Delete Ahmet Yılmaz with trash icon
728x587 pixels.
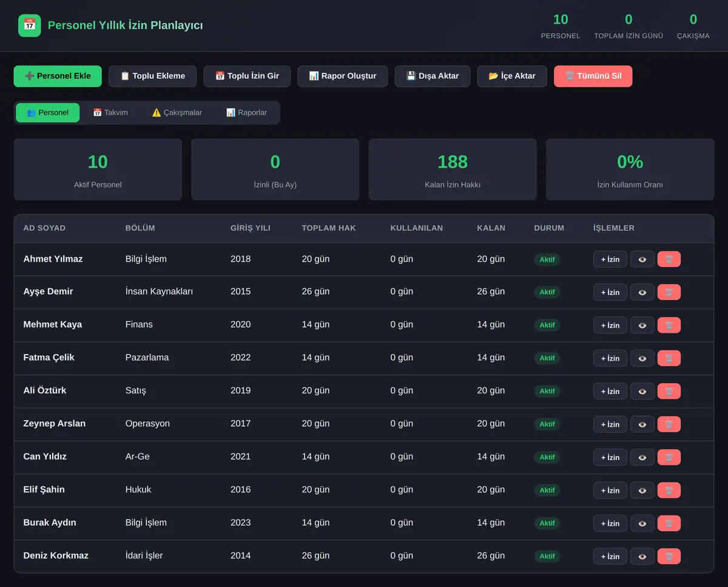669,259
